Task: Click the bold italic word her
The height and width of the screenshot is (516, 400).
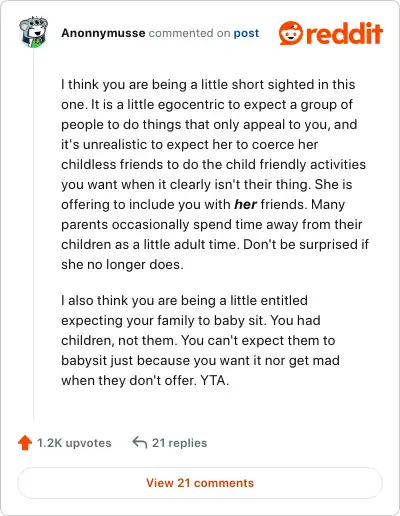Action: click(245, 204)
